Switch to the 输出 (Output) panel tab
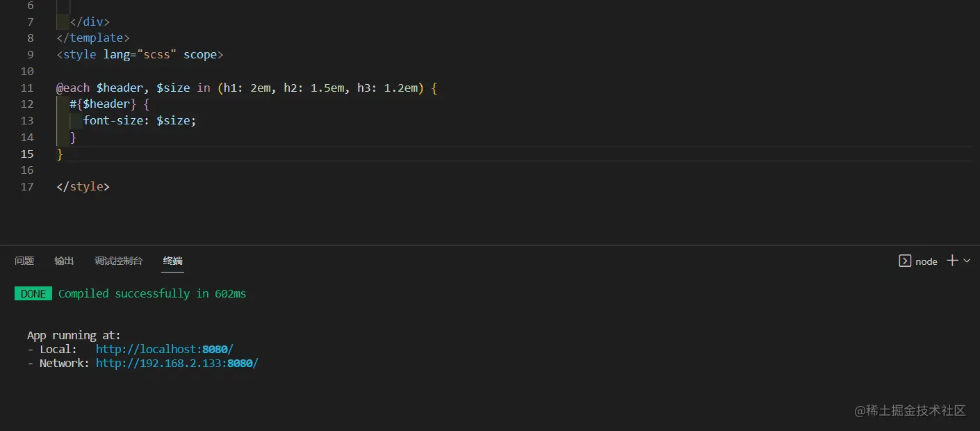The height and width of the screenshot is (431, 980). (63, 261)
